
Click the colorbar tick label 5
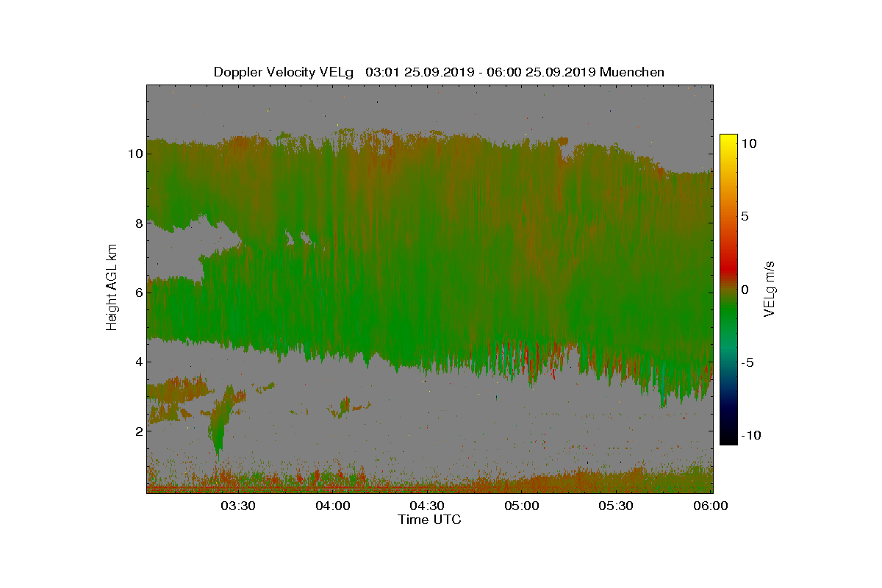point(745,217)
